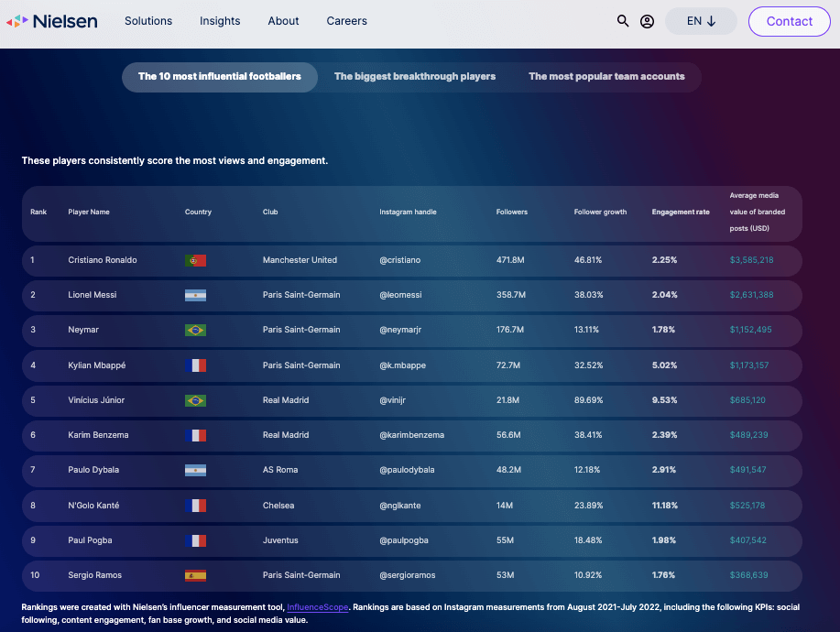Click the Sergio Ramos player name
The width and height of the screenshot is (840, 632).
[x=95, y=574]
